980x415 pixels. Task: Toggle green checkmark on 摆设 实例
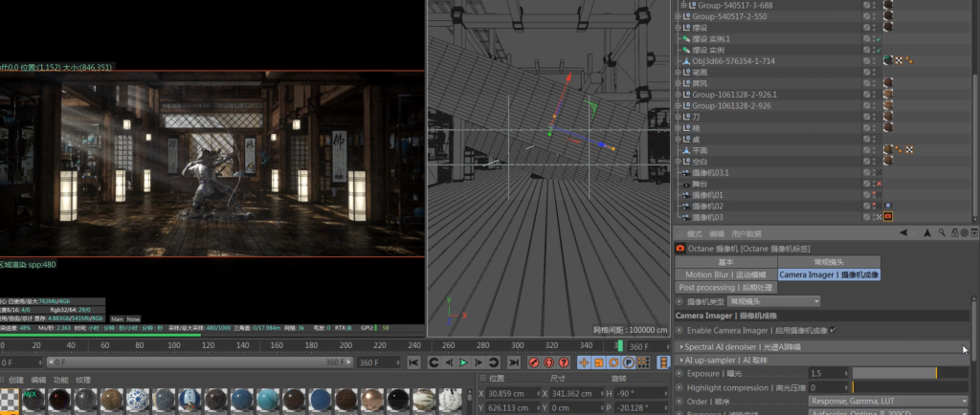tap(879, 50)
